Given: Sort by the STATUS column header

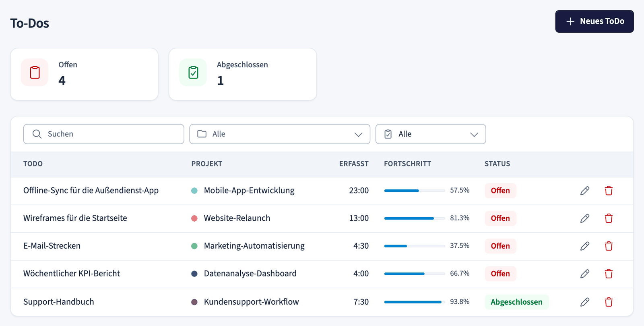Looking at the screenshot, I should (497, 164).
